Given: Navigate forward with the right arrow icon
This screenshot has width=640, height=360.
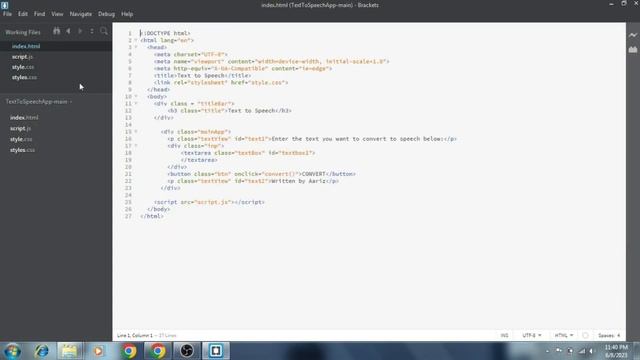Looking at the screenshot, I should [80, 31].
